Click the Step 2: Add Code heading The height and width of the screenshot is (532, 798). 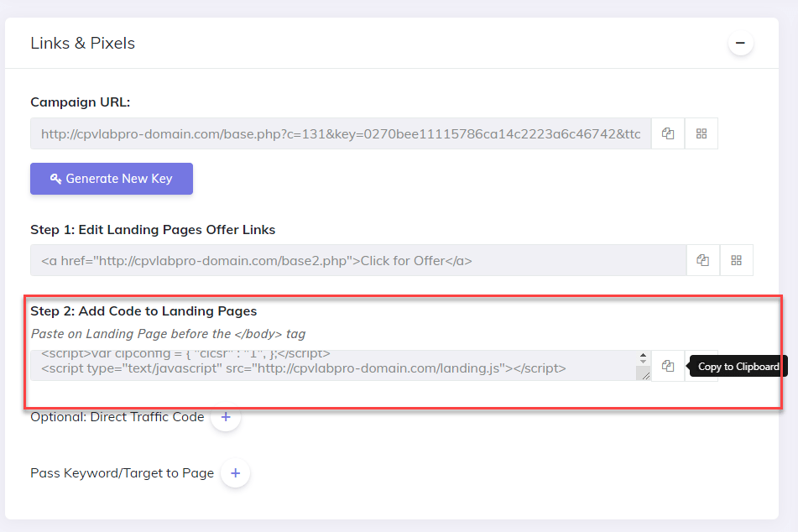pos(143,311)
